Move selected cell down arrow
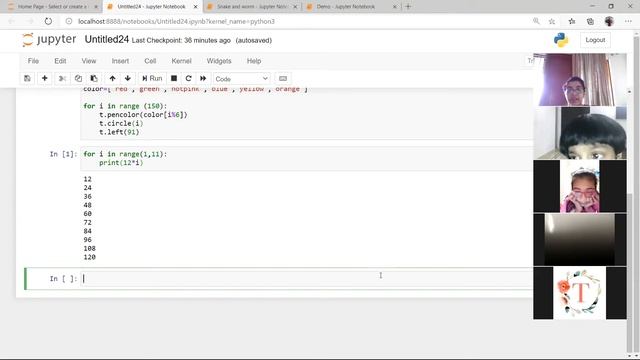This screenshot has width=640, height=360. tap(128, 78)
